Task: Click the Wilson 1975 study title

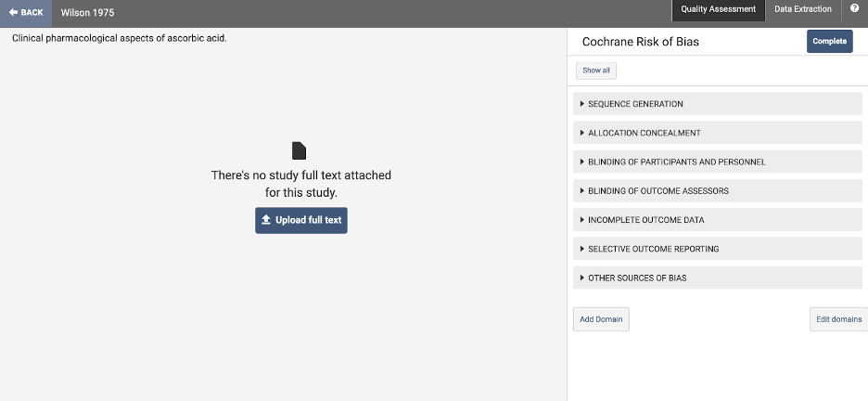Action: (x=88, y=13)
